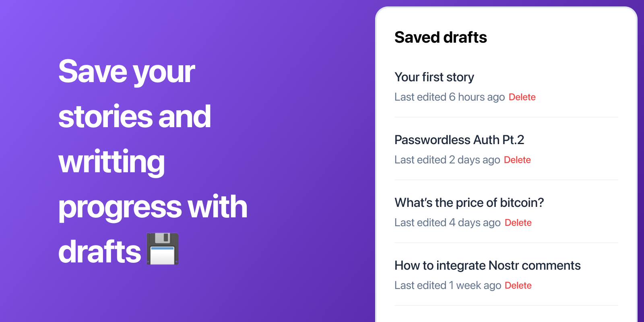Delete the 'Passwordless Auth Pt.2' draft
Viewport: 644px width, 322px height.
coord(517,160)
